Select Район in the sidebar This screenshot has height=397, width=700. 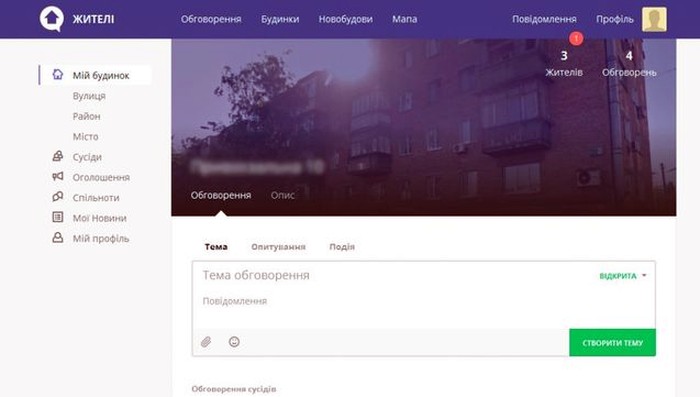pos(87,116)
